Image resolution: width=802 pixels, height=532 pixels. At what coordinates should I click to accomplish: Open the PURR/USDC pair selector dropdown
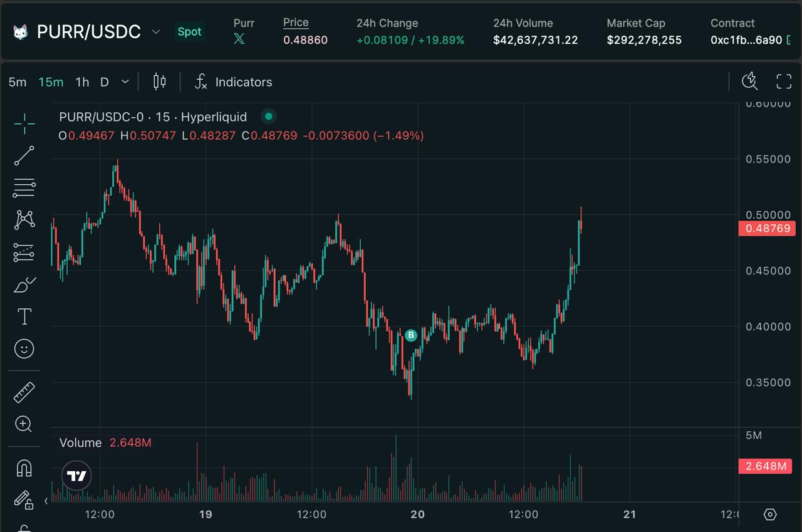pyautogui.click(x=156, y=31)
